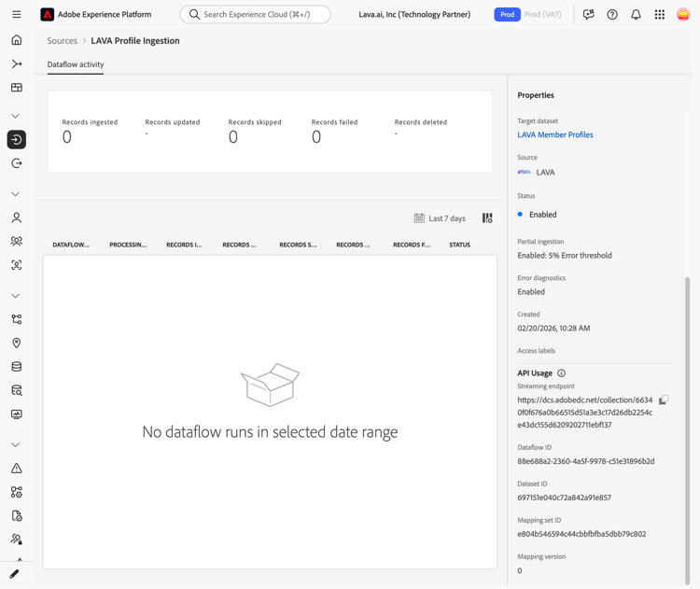Open Identities scan-face icon in the sidebar

point(17,265)
